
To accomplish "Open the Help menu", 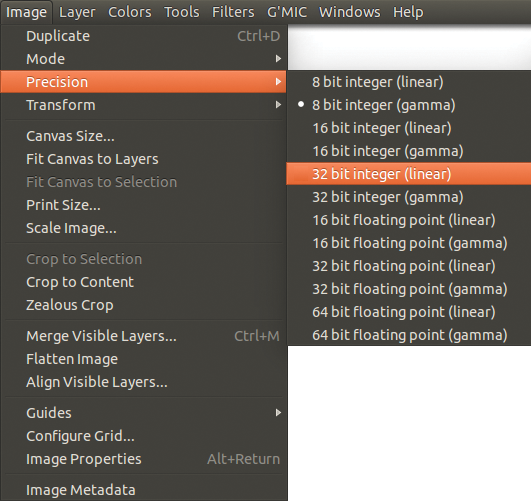I will point(408,12).
